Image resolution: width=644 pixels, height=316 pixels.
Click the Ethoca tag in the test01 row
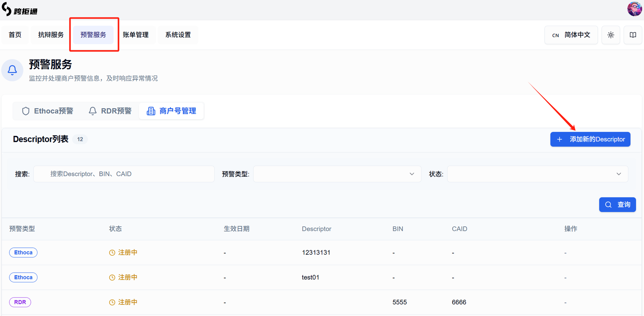[23, 277]
